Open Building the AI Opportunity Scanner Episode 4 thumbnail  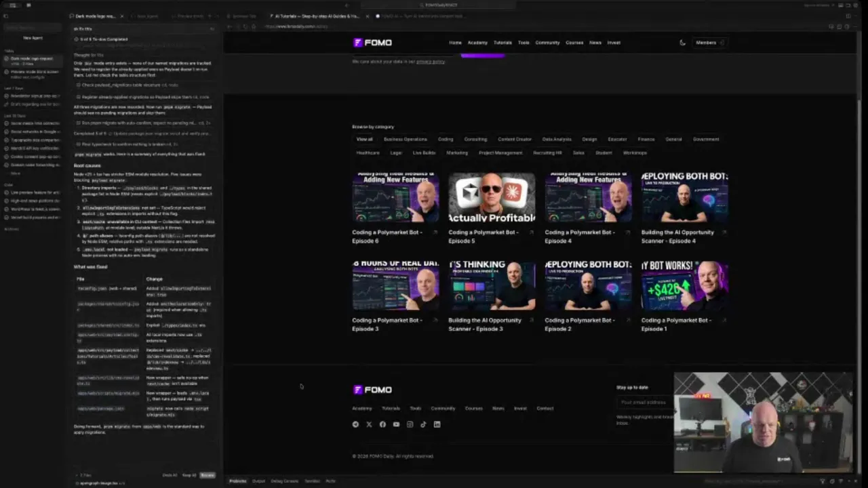[685, 197]
